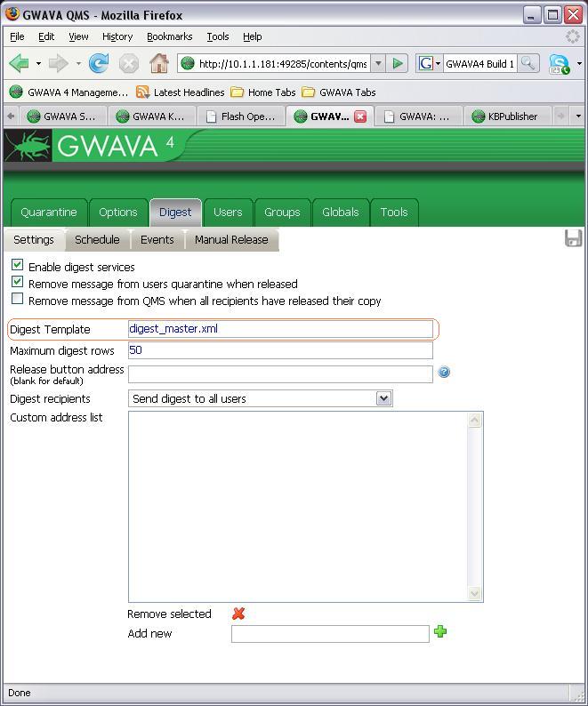Click the Maximum digest rows field
The image size is (588, 706).
(x=280, y=349)
